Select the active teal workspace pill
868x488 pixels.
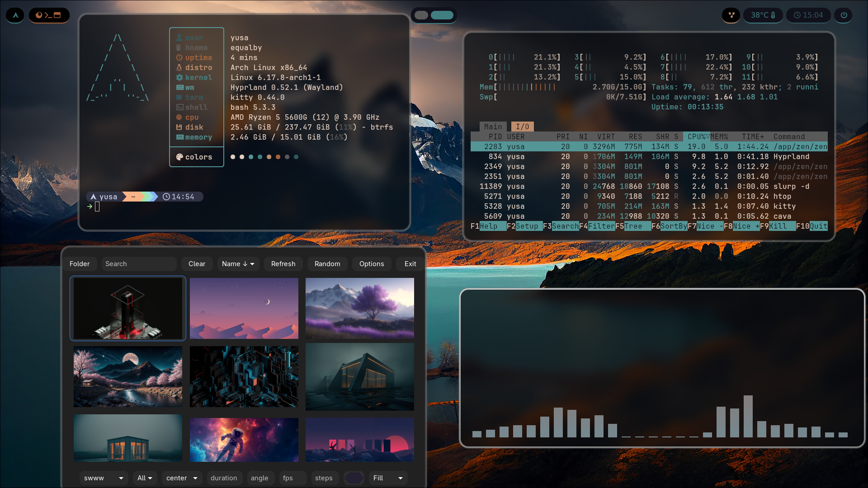coord(442,15)
